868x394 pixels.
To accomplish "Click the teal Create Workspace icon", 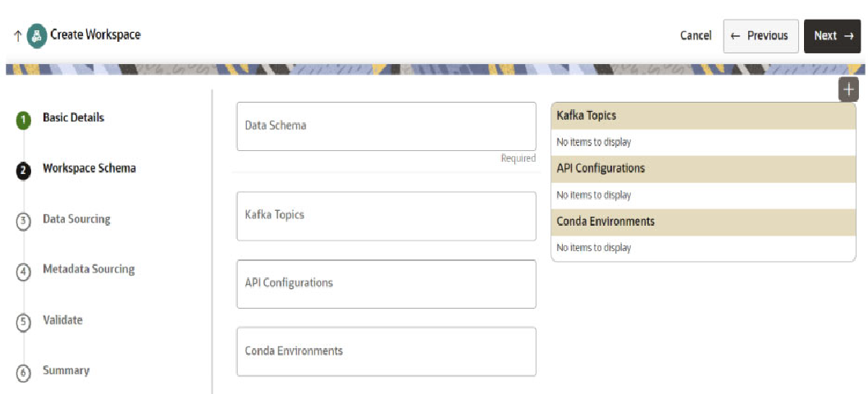I will 37,35.
